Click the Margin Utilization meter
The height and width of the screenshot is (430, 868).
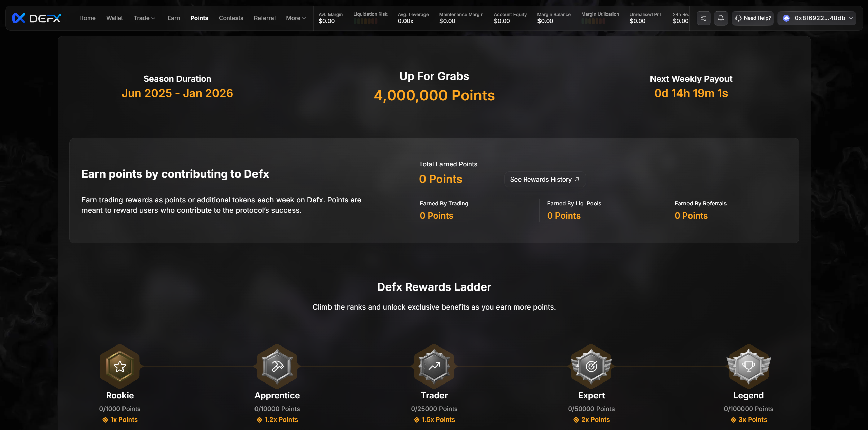click(593, 21)
